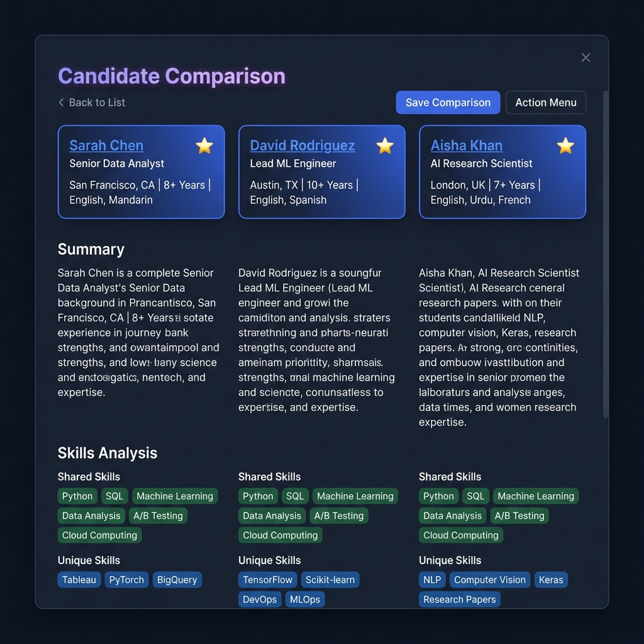Click the back chevron beside Back to List
This screenshot has height=644, width=644.
[61, 103]
